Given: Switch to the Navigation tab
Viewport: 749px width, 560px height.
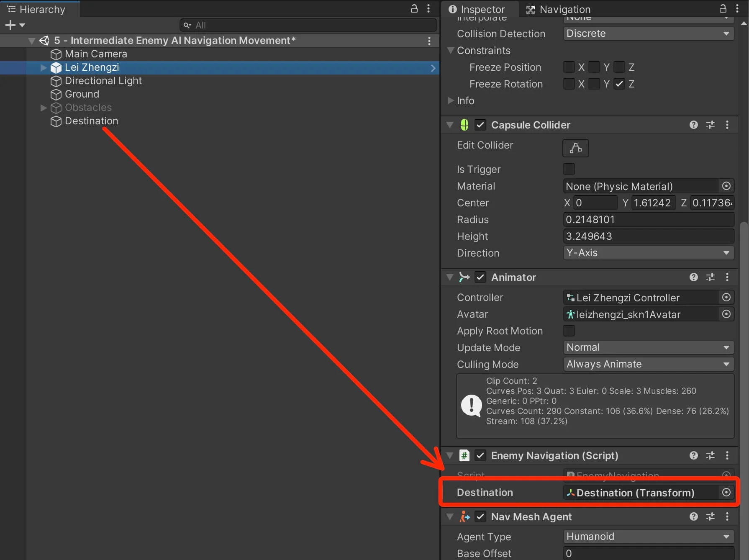Looking at the screenshot, I should 559,9.
